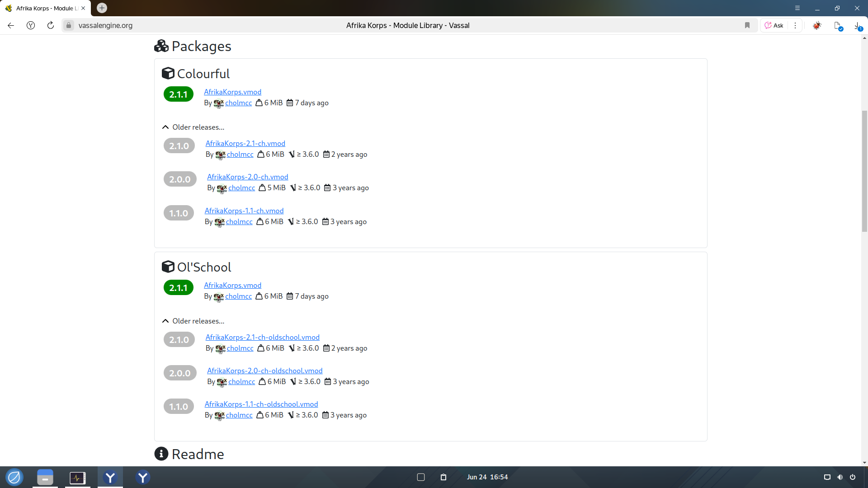Download AfrikaKorps-2.1-ch-oldschool.vmod
The width and height of the screenshot is (868, 488).
tap(263, 337)
